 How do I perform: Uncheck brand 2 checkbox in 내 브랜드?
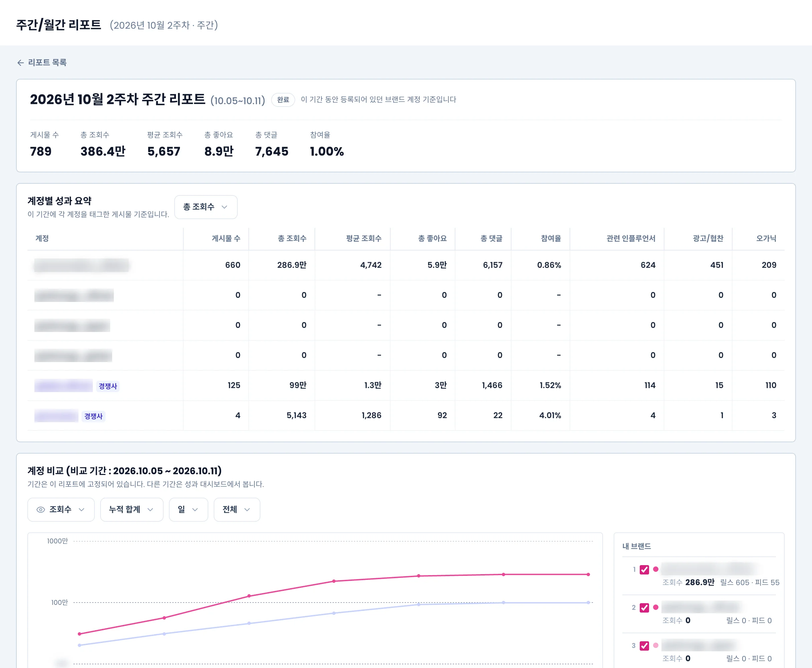[644, 608]
